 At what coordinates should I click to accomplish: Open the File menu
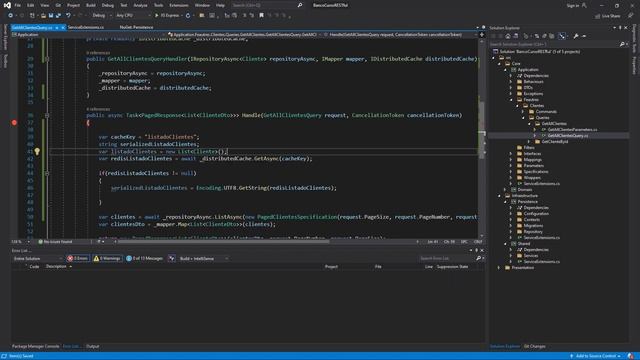point(18,5)
